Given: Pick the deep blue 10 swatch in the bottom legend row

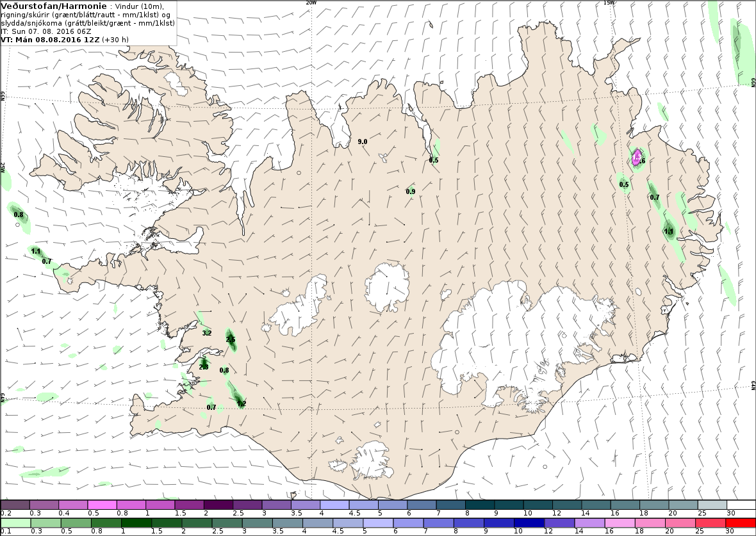Looking at the screenshot, I should [529, 523].
